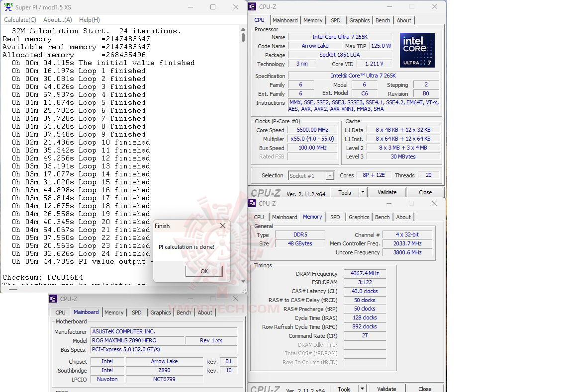Expand Tools dropdown arrow in top CPU-Z window

(x=363, y=192)
